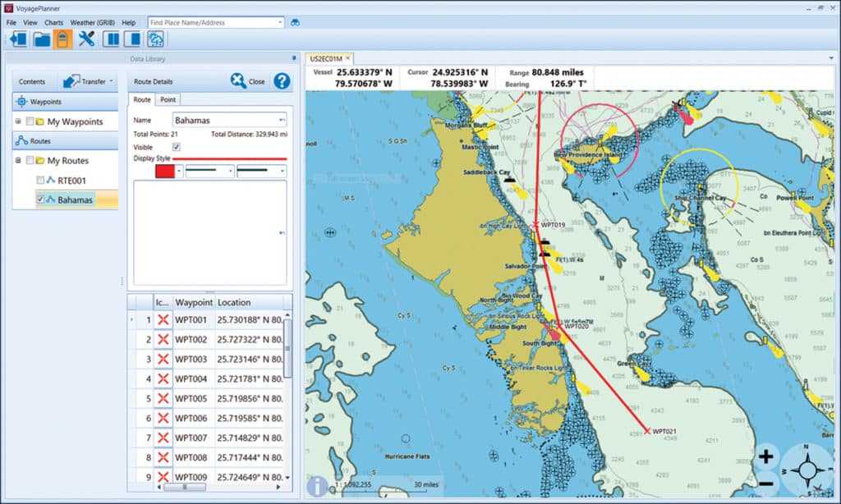Click the red route color swatch
Image resolution: width=841 pixels, height=504 pixels.
[164, 171]
